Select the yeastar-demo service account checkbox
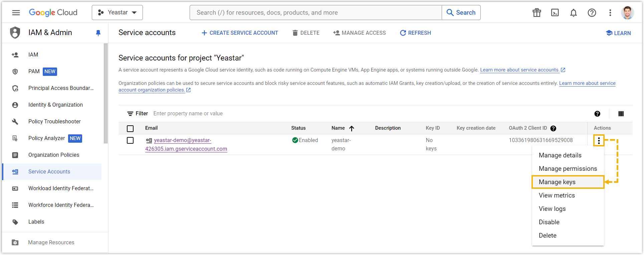Image resolution: width=644 pixels, height=255 pixels. click(130, 140)
